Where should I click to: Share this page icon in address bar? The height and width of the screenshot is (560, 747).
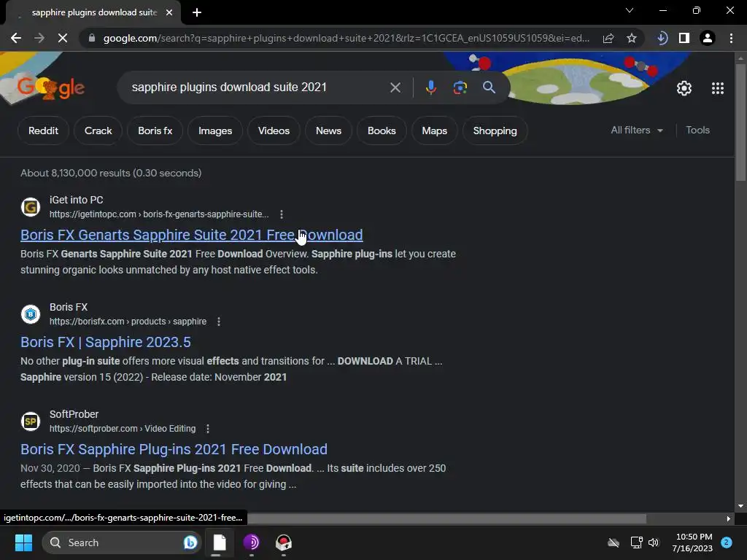pos(608,38)
